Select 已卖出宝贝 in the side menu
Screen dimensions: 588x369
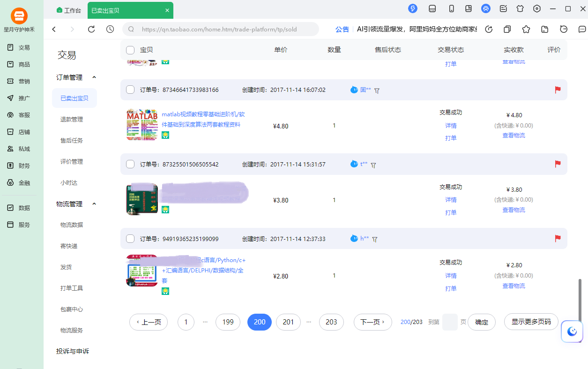point(74,98)
